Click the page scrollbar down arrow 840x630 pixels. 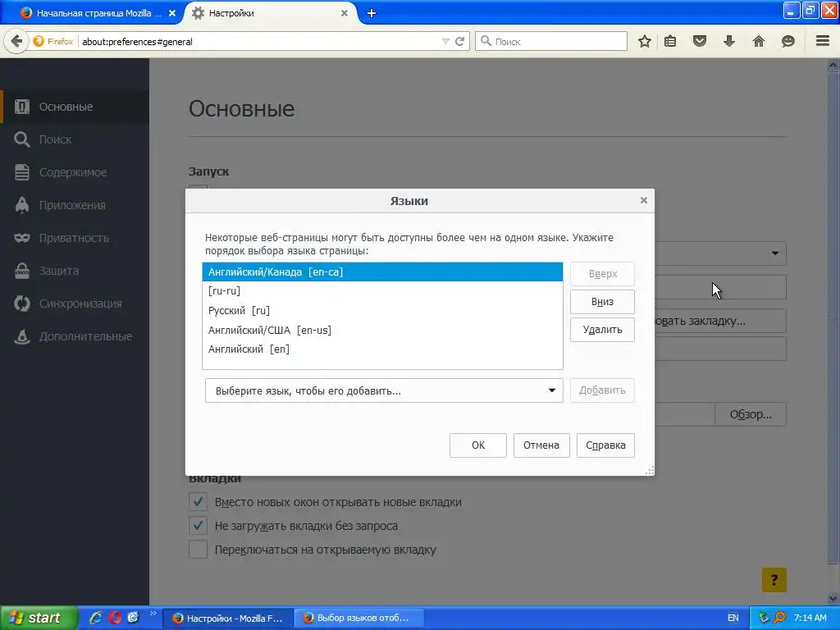pos(833,598)
